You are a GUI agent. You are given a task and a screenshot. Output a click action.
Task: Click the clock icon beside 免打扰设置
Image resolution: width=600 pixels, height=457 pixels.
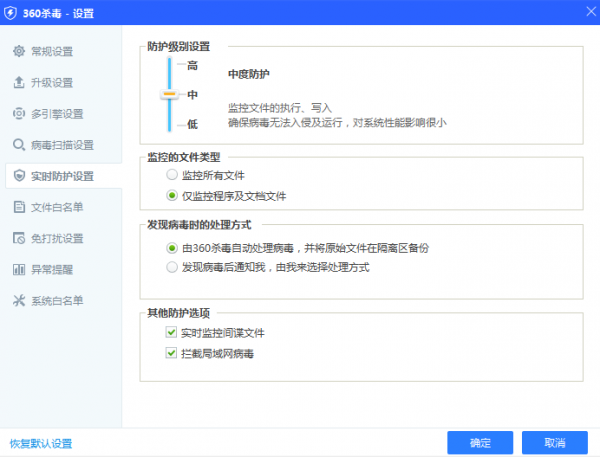click(19, 238)
